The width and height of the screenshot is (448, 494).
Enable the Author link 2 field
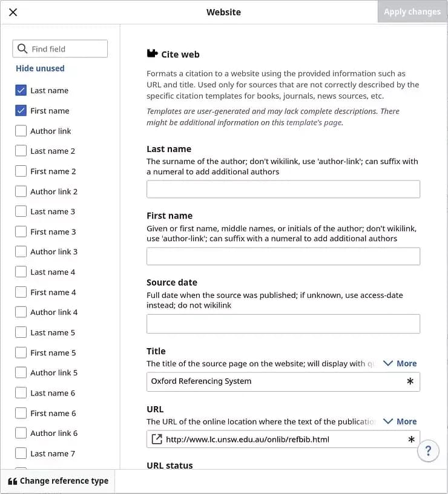coord(21,191)
